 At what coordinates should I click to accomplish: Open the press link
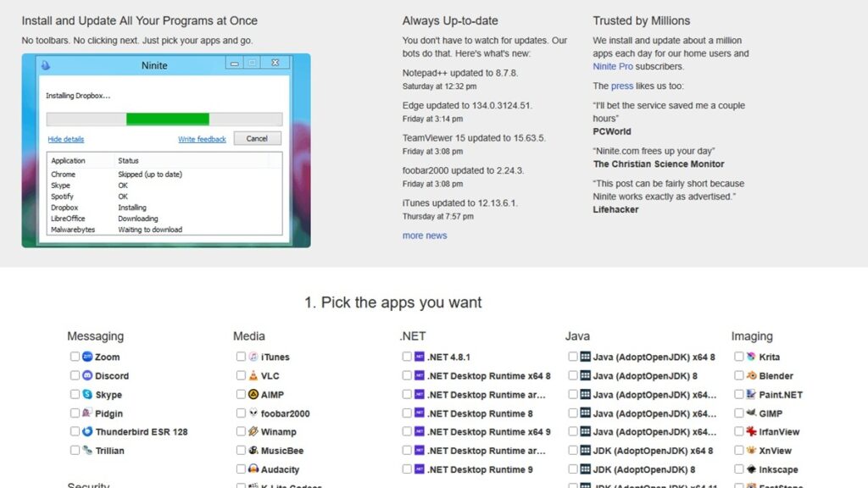[621, 86]
